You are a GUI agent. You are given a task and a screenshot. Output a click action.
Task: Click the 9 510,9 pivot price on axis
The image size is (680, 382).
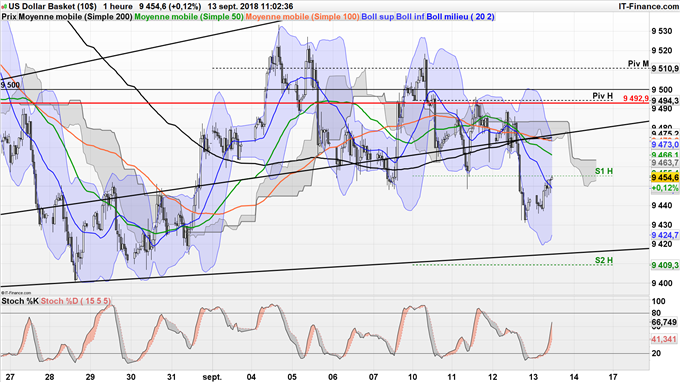coord(665,69)
